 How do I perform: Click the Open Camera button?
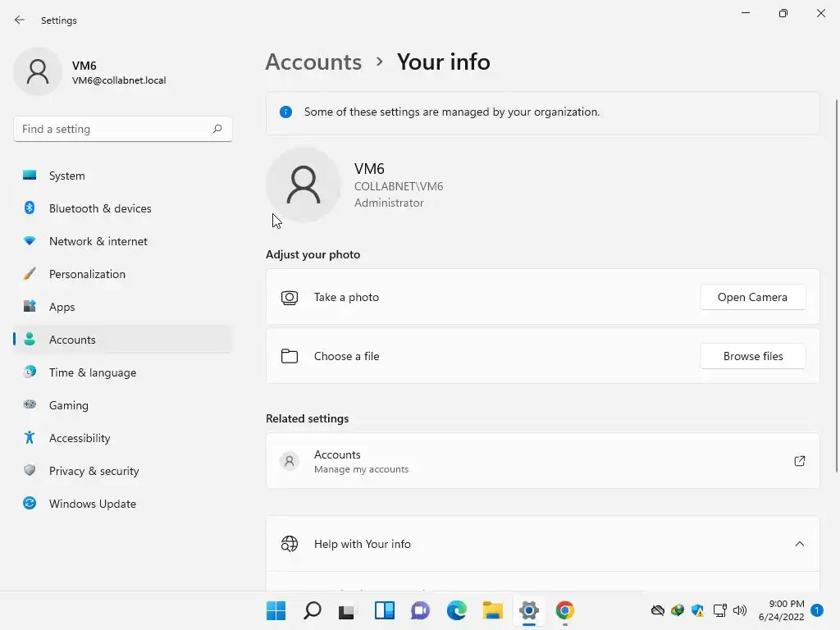coord(752,297)
